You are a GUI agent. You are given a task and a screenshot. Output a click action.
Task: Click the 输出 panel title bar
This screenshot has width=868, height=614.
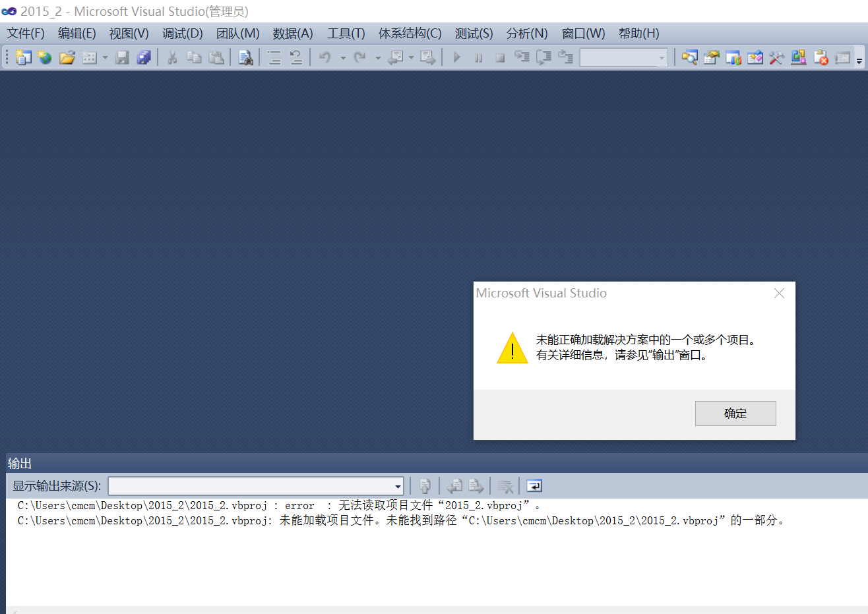[x=437, y=463]
